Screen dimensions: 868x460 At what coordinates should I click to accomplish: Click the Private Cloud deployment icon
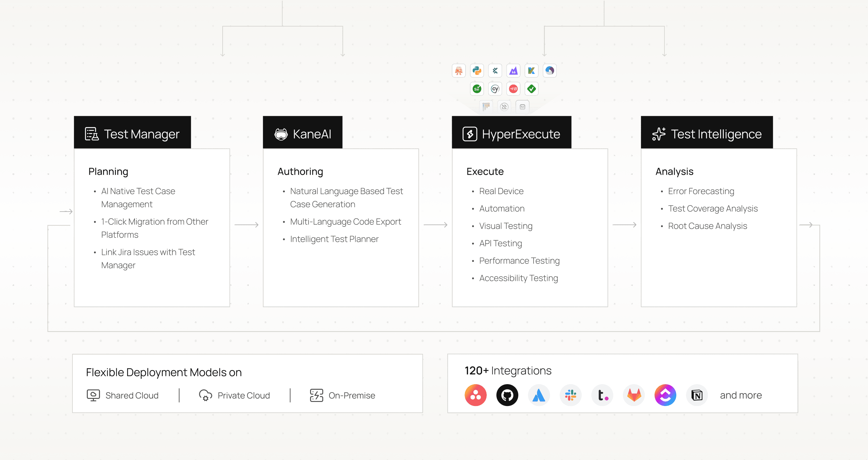click(205, 395)
